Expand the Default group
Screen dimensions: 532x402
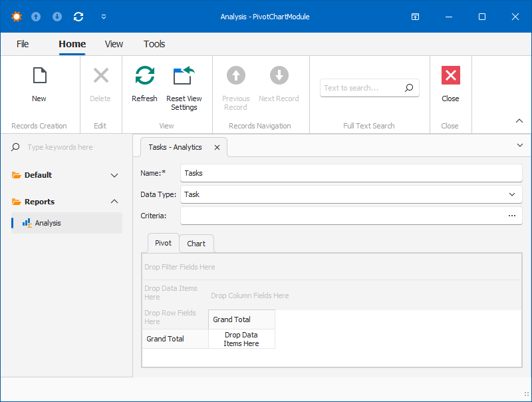pos(114,175)
